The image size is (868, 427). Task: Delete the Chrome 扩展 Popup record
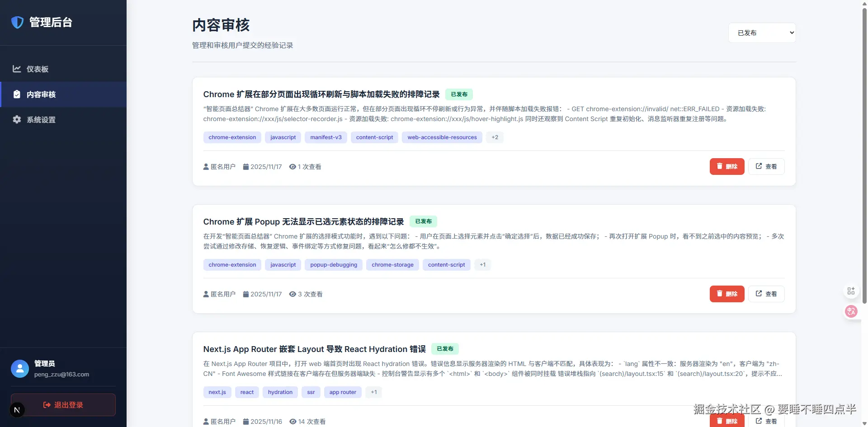(x=727, y=294)
